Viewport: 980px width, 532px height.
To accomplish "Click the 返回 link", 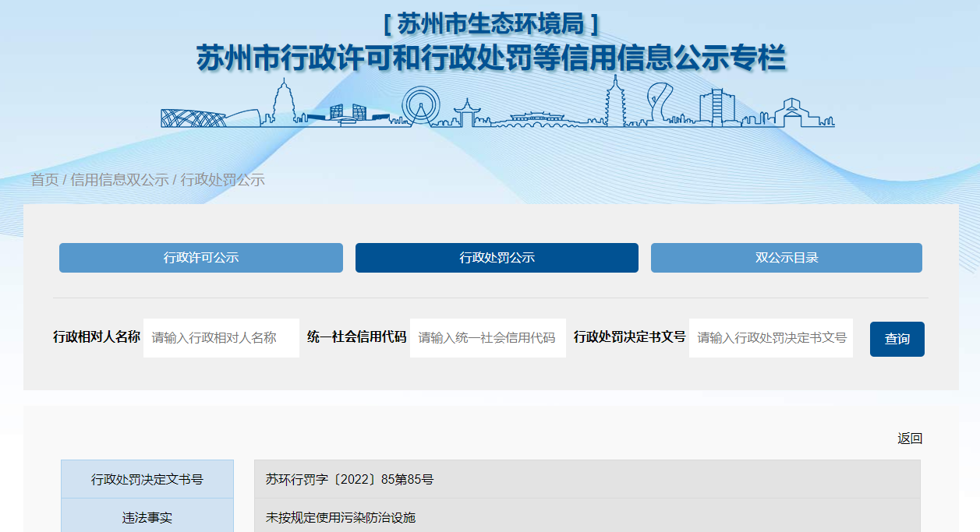I will pyautogui.click(x=910, y=439).
